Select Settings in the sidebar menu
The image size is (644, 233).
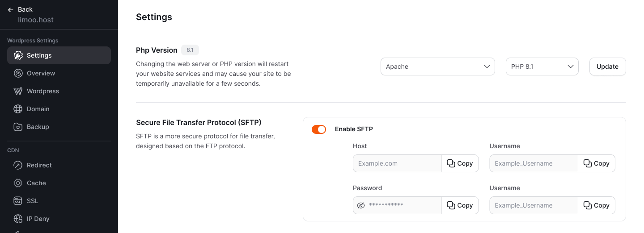point(59,55)
